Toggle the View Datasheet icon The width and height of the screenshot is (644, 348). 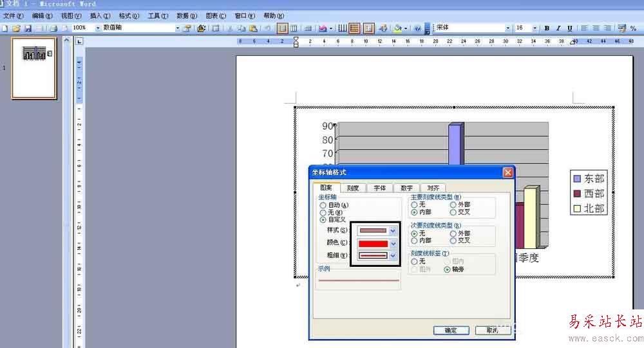[216, 28]
